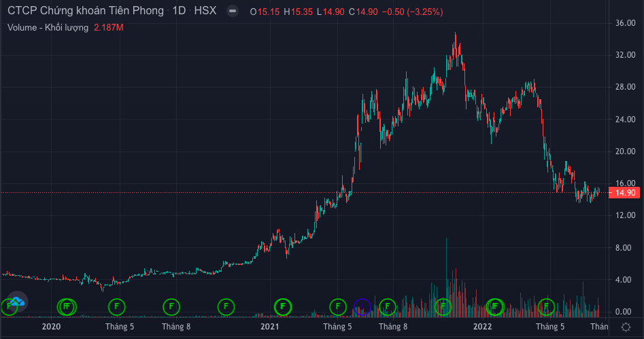The image size is (644, 339).
Task: Select the 1D interval label
Action: pyautogui.click(x=180, y=12)
